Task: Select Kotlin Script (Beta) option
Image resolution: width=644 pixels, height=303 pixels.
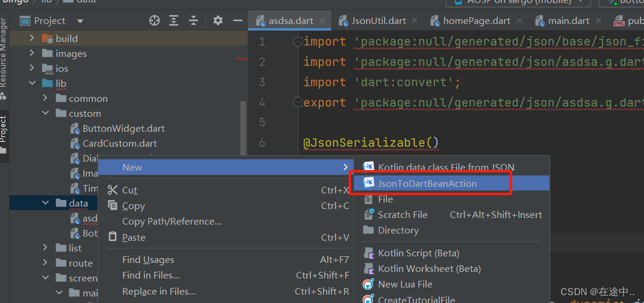Action: pos(452,253)
